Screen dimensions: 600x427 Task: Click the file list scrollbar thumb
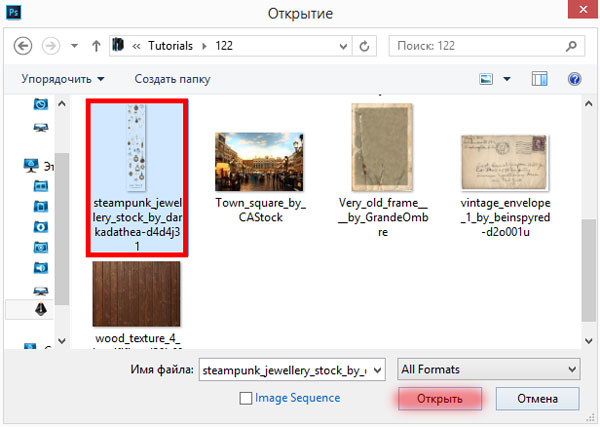click(x=589, y=270)
